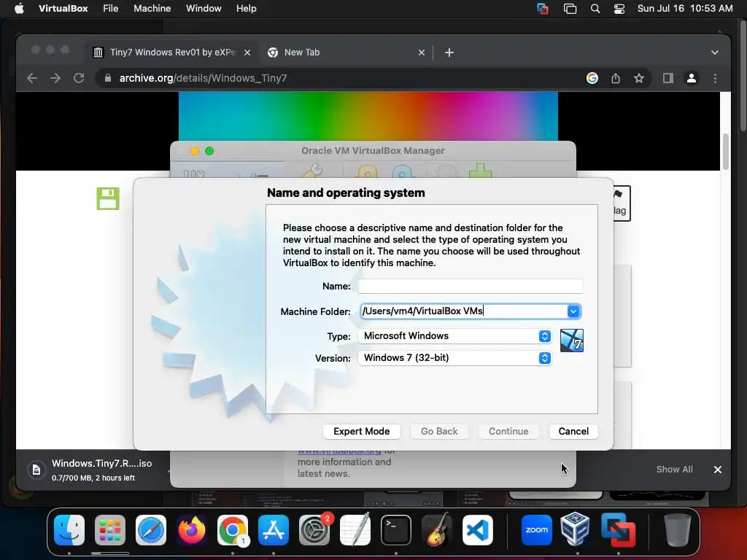The width and height of the screenshot is (747, 560).
Task: Open App Store from the Dock
Action: pyautogui.click(x=274, y=530)
